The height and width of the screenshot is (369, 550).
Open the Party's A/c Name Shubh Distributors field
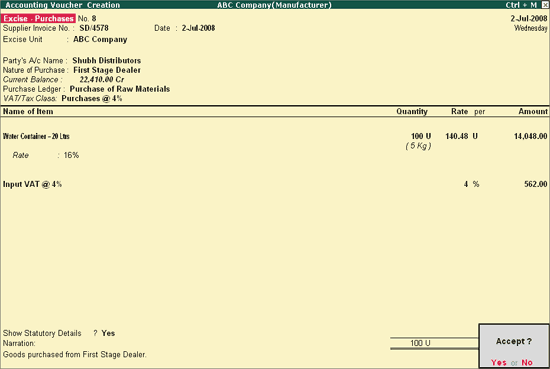tap(107, 60)
